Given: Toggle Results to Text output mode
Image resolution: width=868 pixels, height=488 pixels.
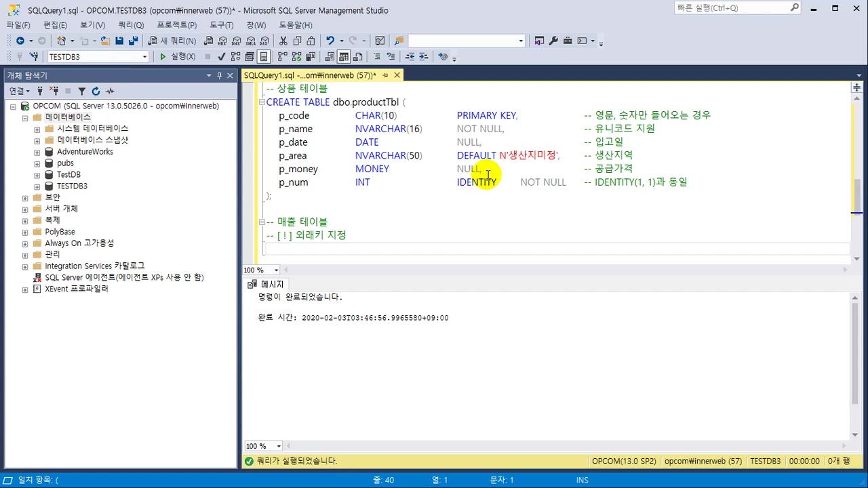Looking at the screenshot, I should pyautogui.click(x=330, y=57).
